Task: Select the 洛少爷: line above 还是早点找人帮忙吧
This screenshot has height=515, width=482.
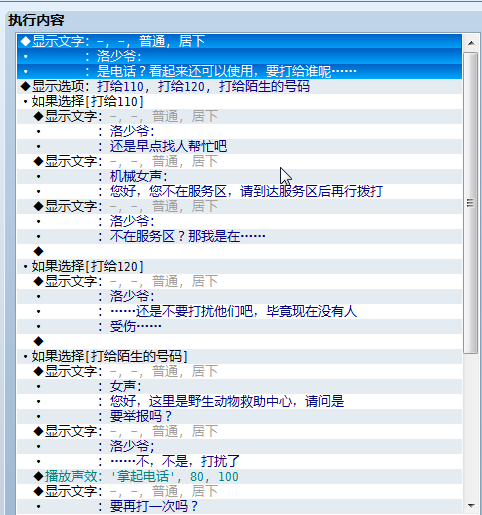Action: pyautogui.click(x=239, y=131)
